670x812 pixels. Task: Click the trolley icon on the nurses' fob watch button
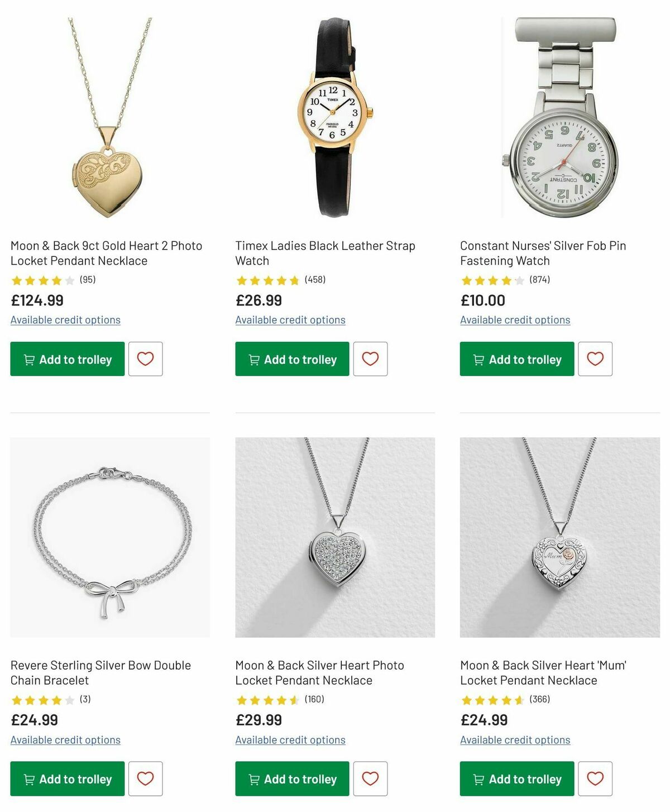pos(479,359)
